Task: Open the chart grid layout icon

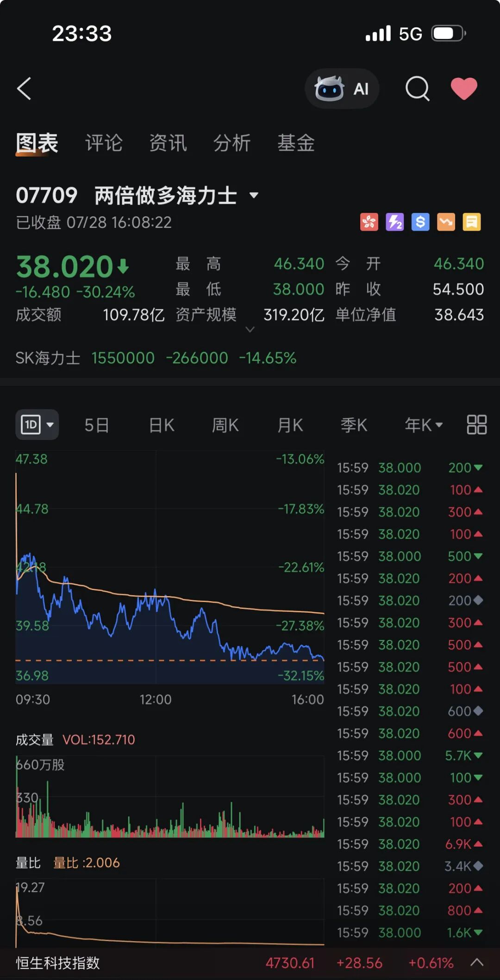Action: (476, 424)
